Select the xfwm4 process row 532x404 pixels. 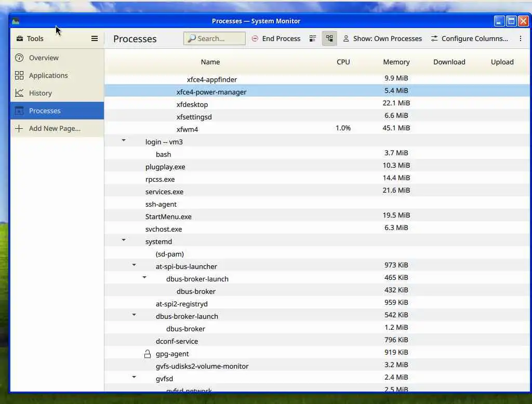[316, 128]
